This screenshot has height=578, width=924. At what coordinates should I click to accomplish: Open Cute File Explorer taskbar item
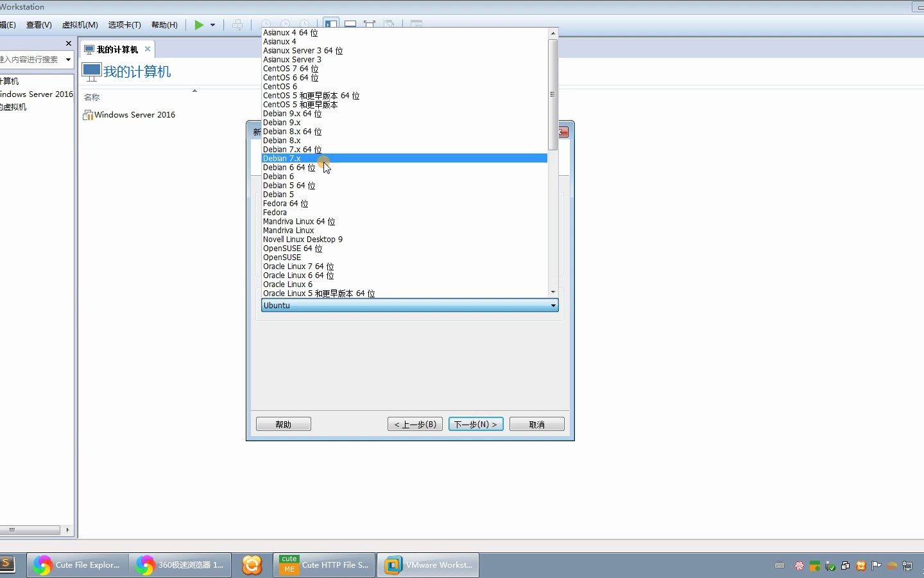[x=78, y=565]
